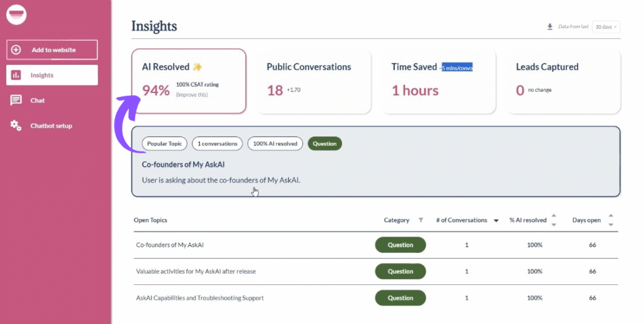Viewport: 644px width, 324px height.
Task: Sort by number of Conversations column arrow
Action: coord(496,221)
